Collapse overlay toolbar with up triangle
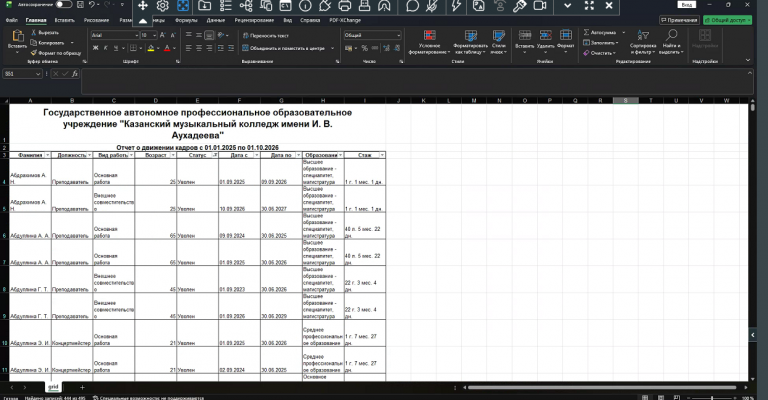This screenshot has height=400, width=768. click(x=143, y=21)
